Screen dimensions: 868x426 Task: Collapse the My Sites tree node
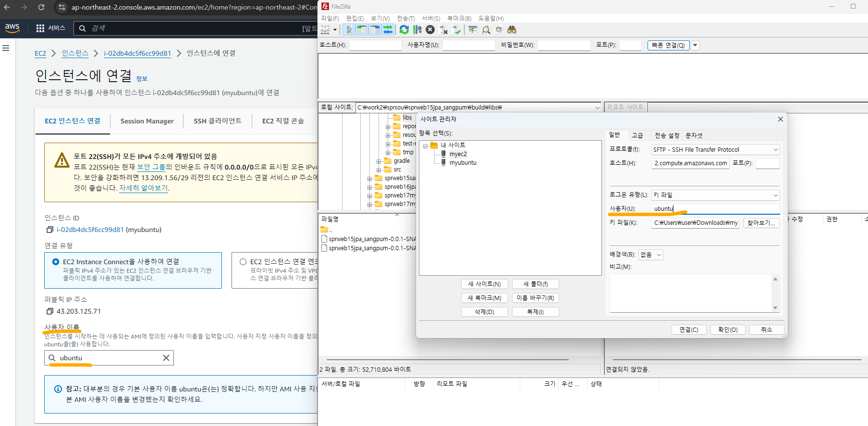pyautogui.click(x=425, y=146)
